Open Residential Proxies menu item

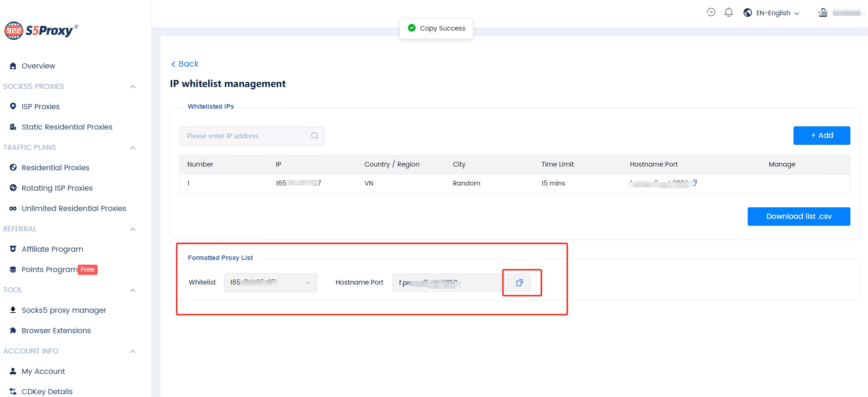55,167
